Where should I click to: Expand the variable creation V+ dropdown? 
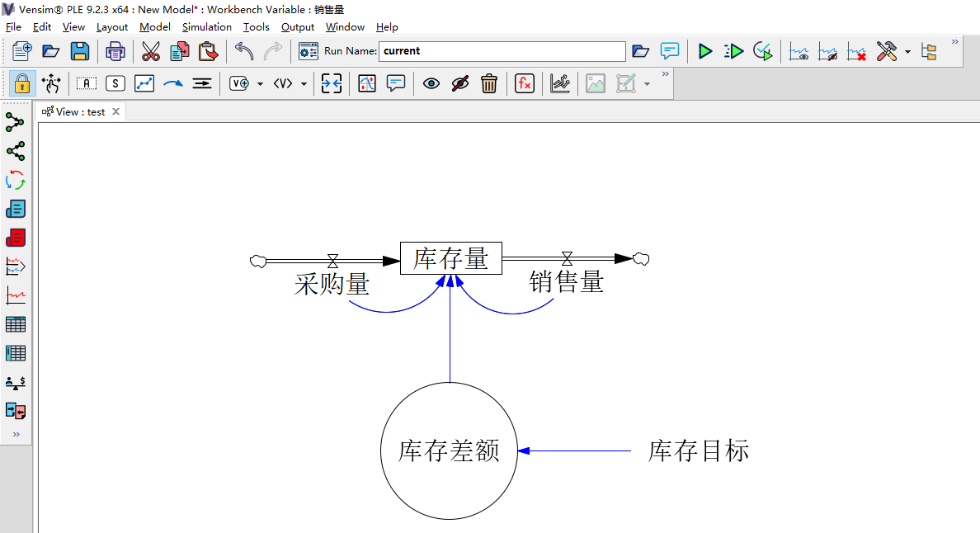point(260,83)
